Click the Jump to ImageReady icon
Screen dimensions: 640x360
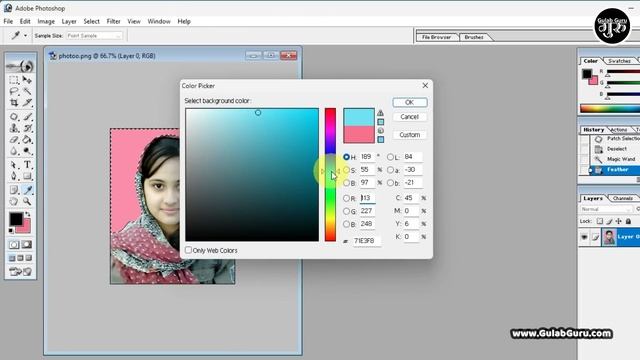tap(20, 271)
